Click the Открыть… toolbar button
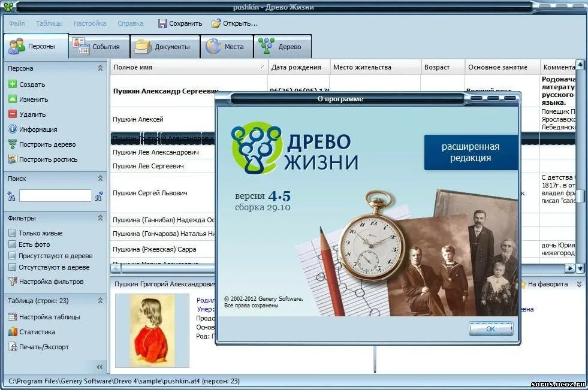The width and height of the screenshot is (588, 390). 235,23
